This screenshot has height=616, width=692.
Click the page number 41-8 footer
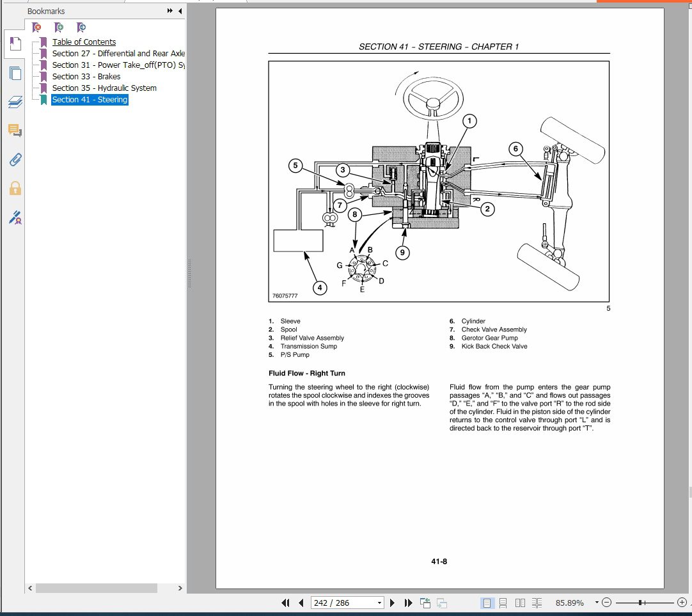[439, 562]
